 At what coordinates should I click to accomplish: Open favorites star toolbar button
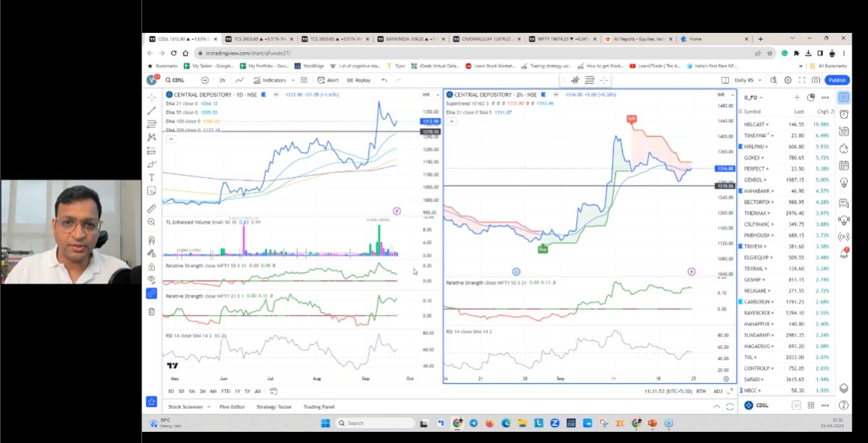tap(152, 401)
